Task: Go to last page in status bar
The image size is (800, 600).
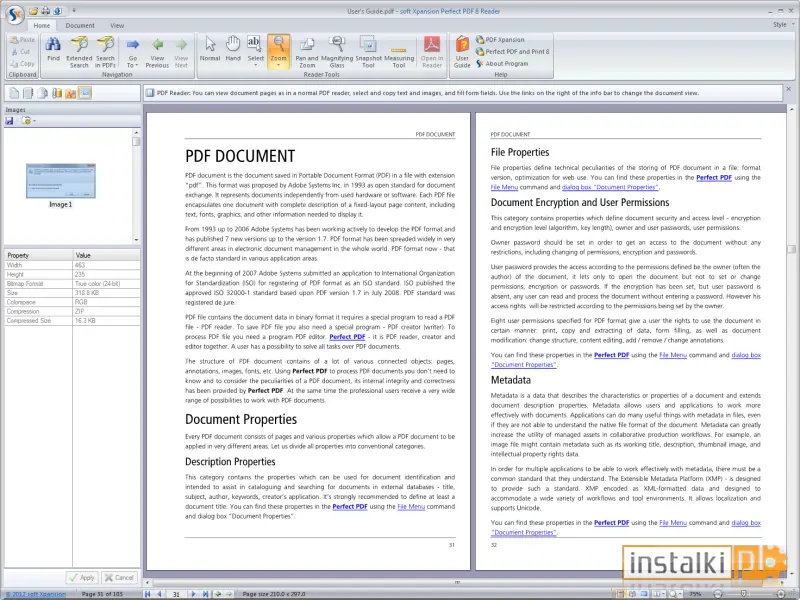Action: 205,594
